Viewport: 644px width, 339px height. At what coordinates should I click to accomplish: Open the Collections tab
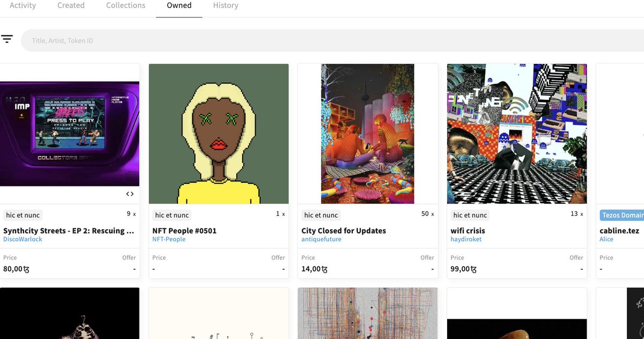[x=126, y=5]
